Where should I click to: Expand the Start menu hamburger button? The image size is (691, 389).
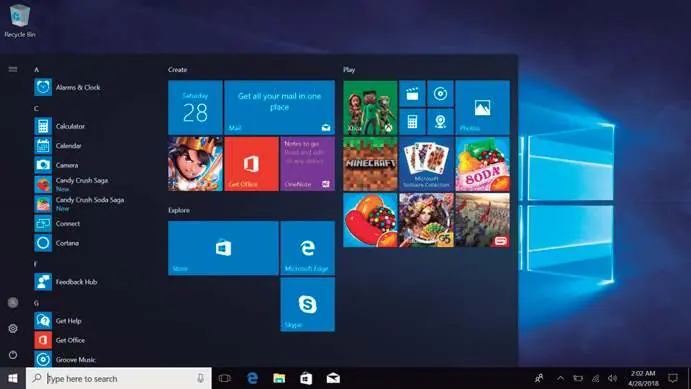pyautogui.click(x=13, y=69)
